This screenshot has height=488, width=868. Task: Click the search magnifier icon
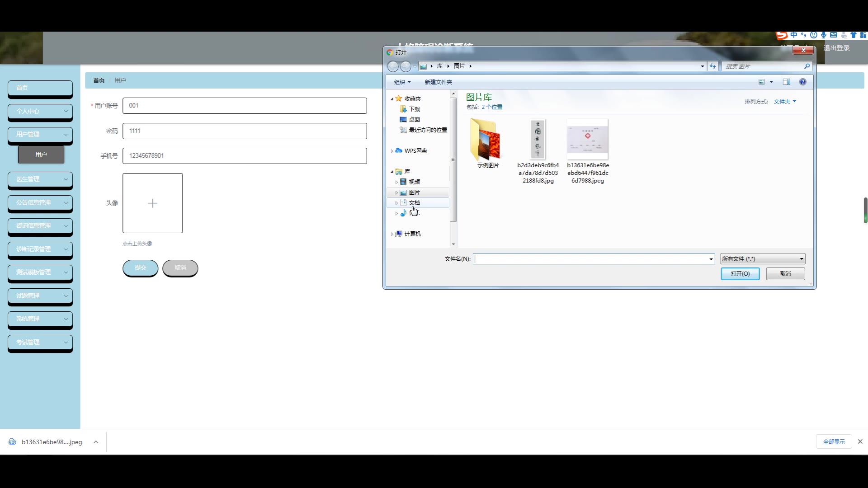click(x=807, y=66)
